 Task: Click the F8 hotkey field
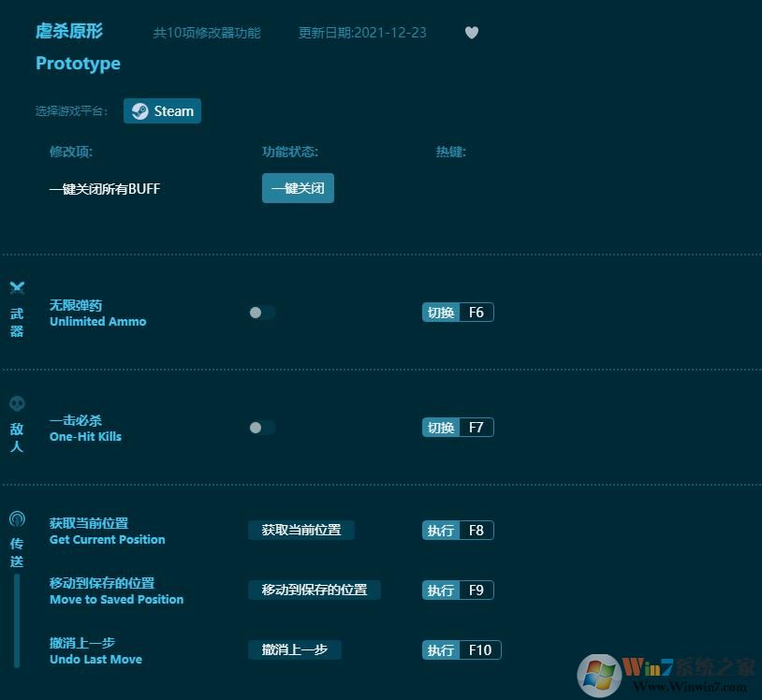click(x=476, y=530)
